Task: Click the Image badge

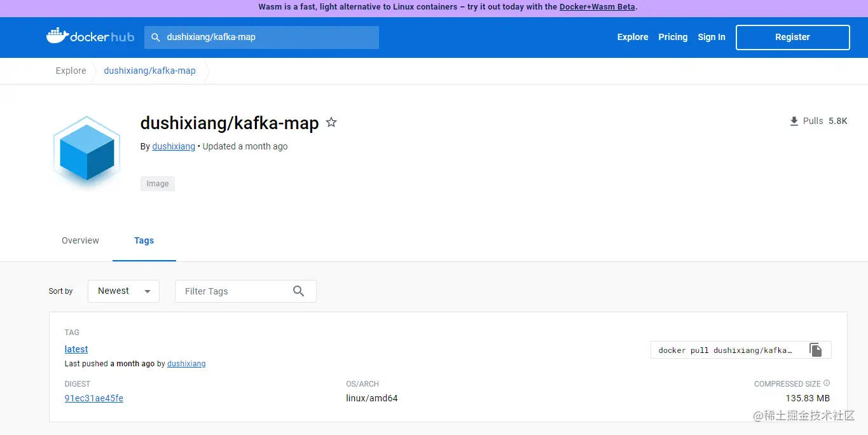Action: tap(158, 184)
